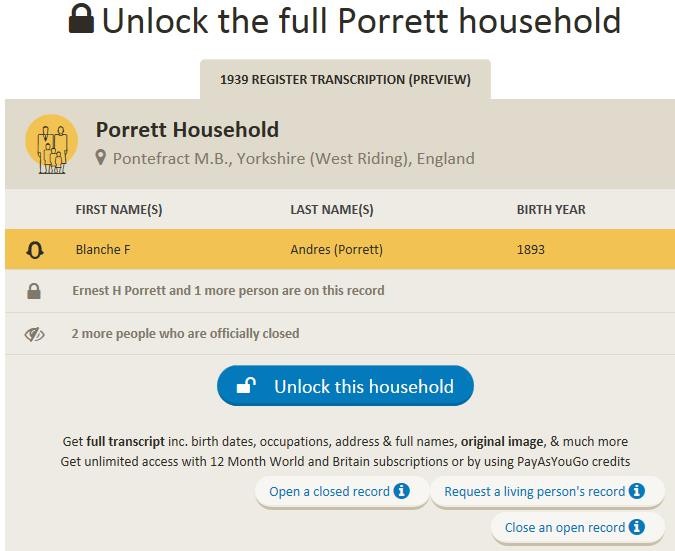The height and width of the screenshot is (551, 675).
Task: Click the 2 more people officially closed row
Action: coord(340,334)
